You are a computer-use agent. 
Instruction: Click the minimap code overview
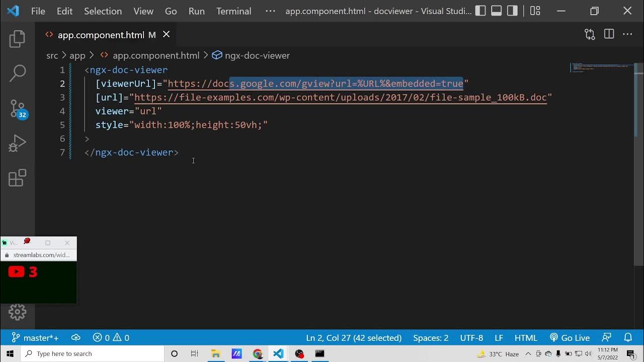click(x=601, y=67)
